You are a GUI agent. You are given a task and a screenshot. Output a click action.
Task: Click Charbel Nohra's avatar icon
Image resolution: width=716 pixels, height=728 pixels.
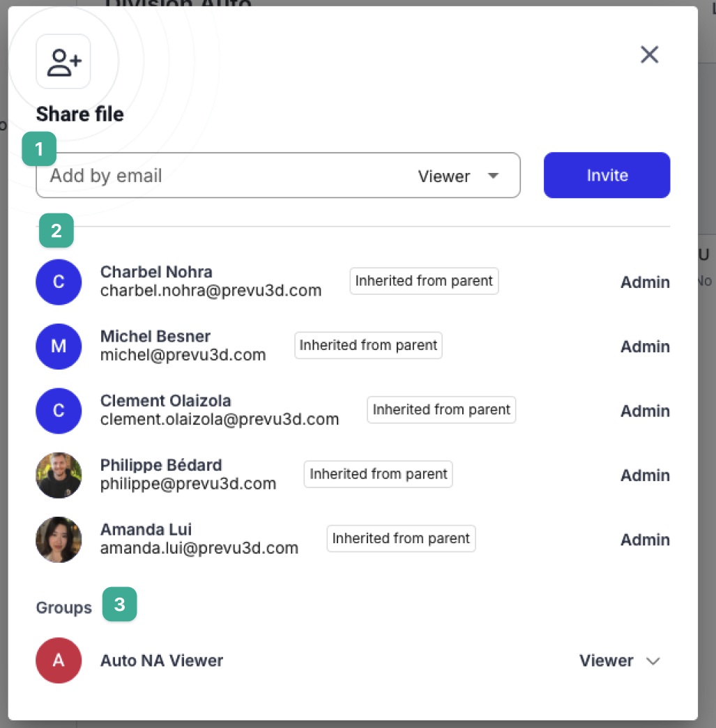(59, 282)
